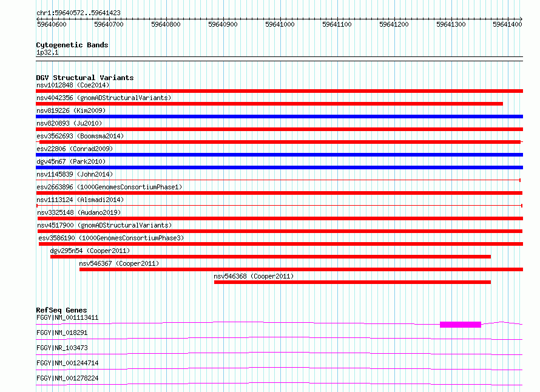540x392 pixels.
Task: Select nsv4517900 gnomAD variant label
Action: [104, 225]
